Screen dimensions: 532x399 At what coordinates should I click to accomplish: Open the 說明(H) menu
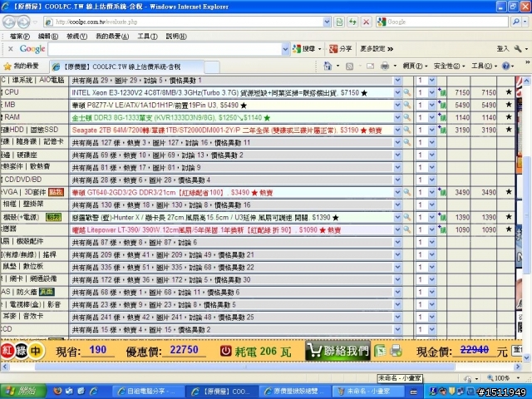[176, 37]
